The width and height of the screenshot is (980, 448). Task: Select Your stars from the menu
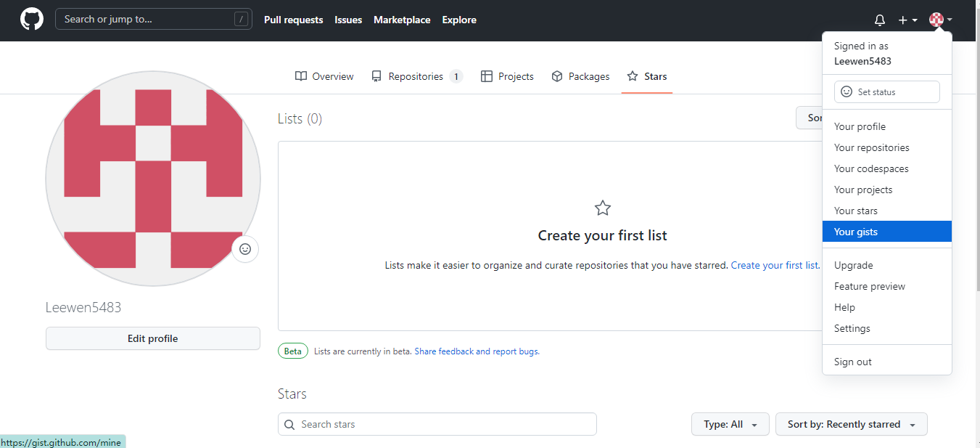(887, 211)
